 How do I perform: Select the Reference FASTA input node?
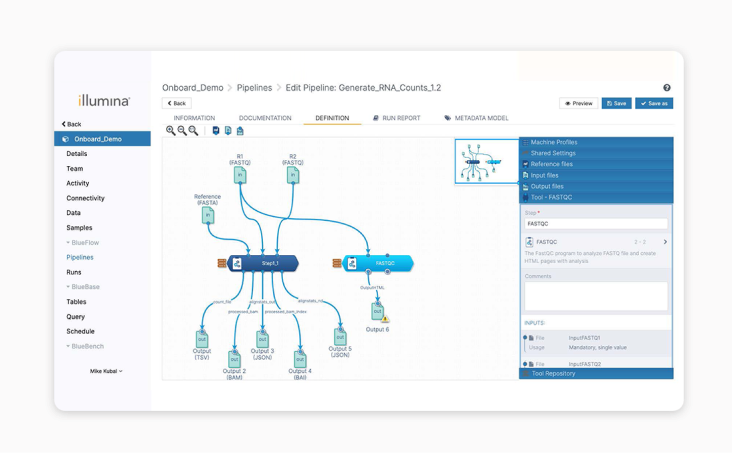[x=208, y=215]
